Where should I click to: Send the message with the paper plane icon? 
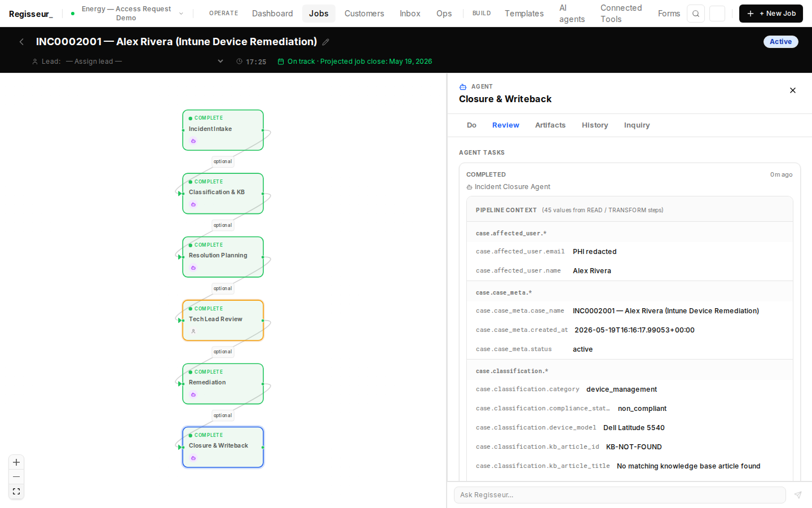(x=798, y=495)
